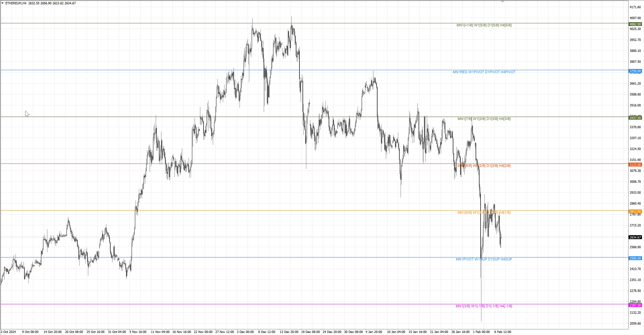This screenshot has height=335, width=644.
Task: Click the 4062.50 green price tag
Action: tap(635, 24)
